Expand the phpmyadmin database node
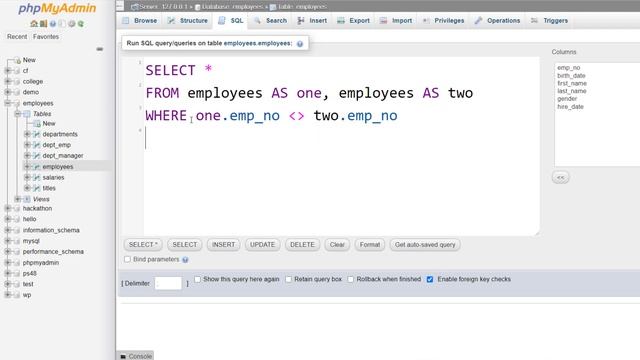 point(7,262)
